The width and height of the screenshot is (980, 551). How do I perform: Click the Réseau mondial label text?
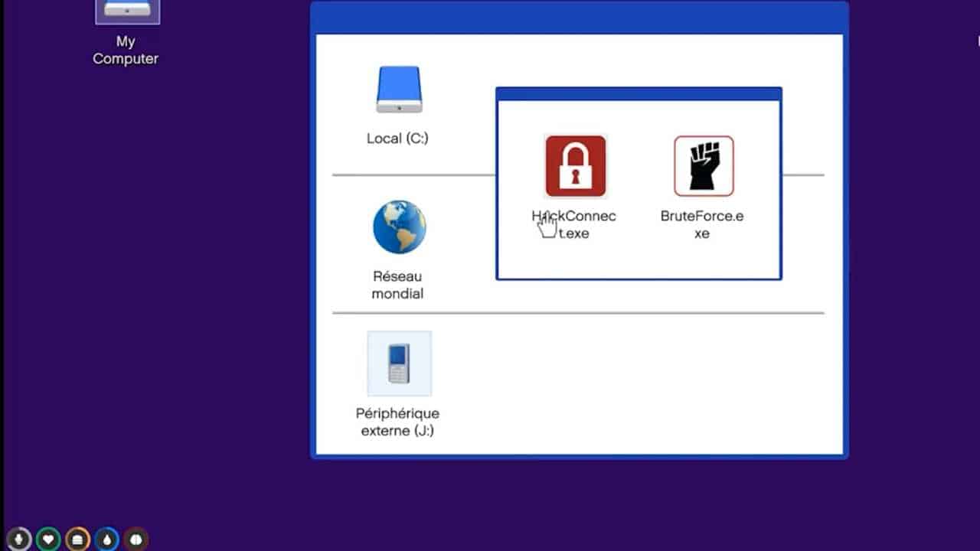point(397,285)
